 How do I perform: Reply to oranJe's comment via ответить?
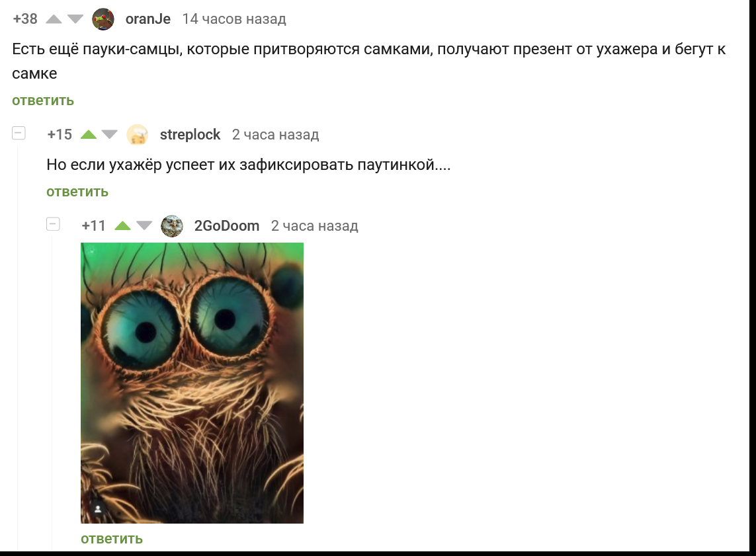coord(43,100)
